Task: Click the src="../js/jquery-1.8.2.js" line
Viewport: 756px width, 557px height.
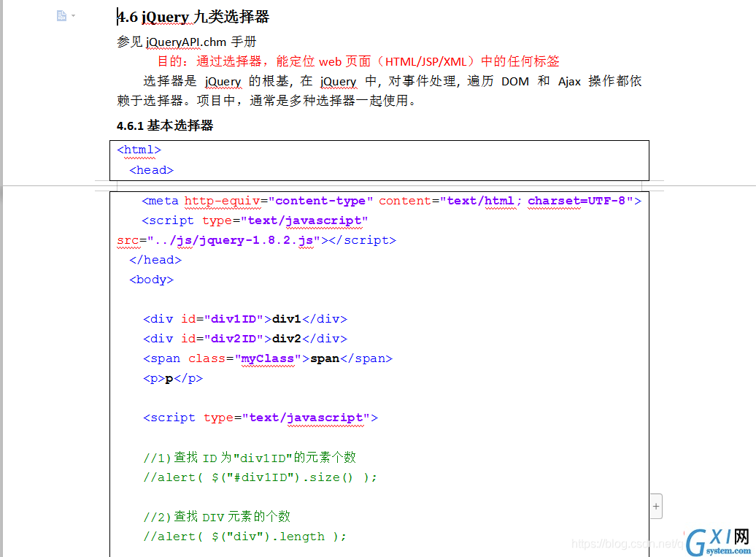Action: pos(257,240)
